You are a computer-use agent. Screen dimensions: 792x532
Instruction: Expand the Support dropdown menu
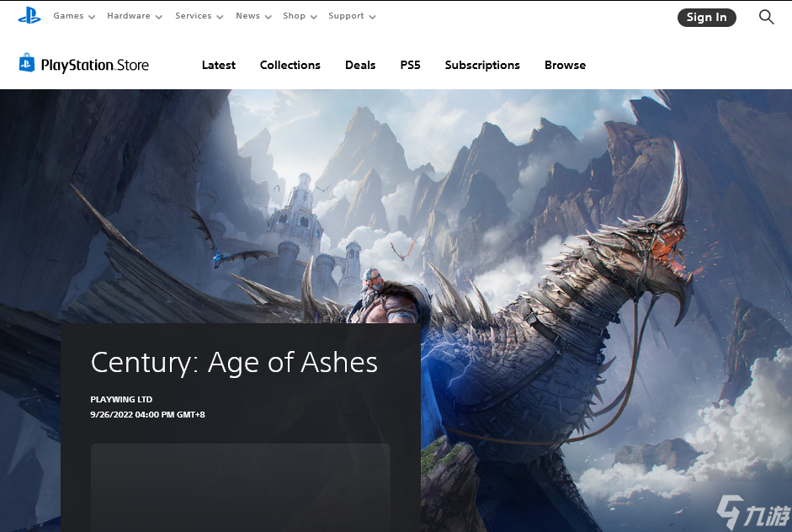[352, 16]
